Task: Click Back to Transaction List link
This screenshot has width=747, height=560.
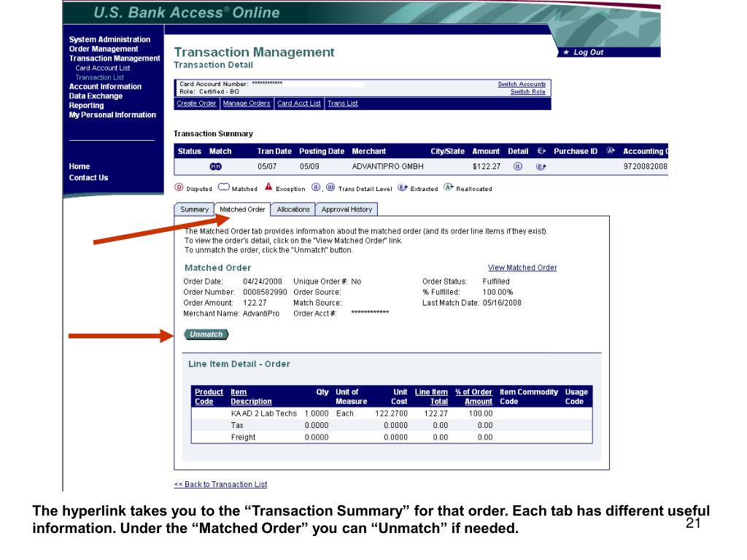Action: [220, 484]
